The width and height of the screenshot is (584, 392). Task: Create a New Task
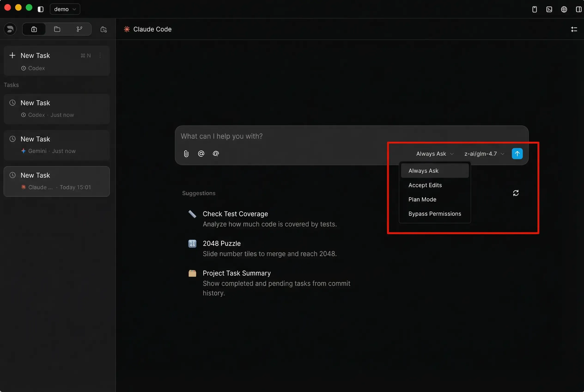tap(35, 55)
